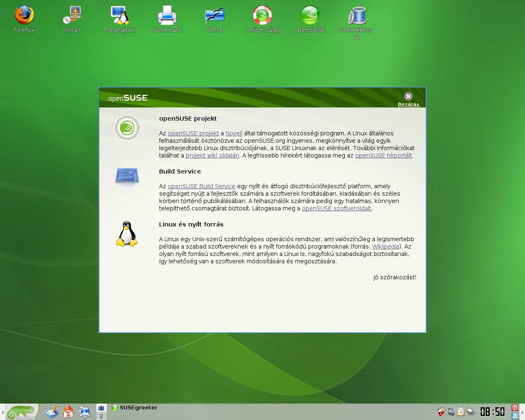Image resolution: width=525 pixels, height=420 pixels.
Task: Click the Bezárás link
Action: 409,104
